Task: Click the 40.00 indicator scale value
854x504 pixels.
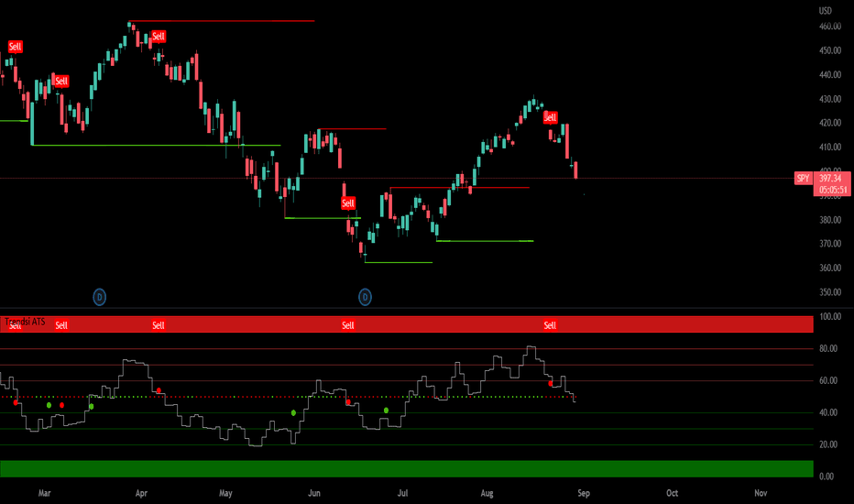Action: coord(828,412)
